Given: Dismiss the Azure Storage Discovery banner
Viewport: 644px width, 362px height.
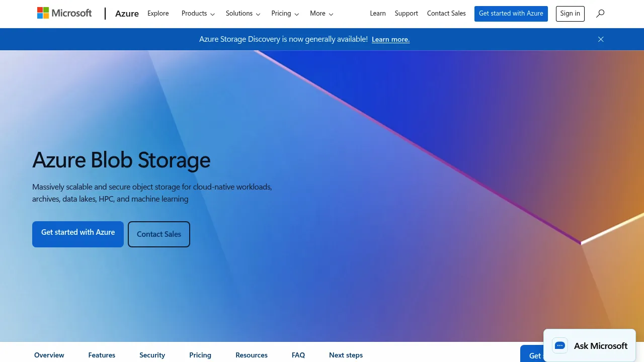Looking at the screenshot, I should click(601, 39).
